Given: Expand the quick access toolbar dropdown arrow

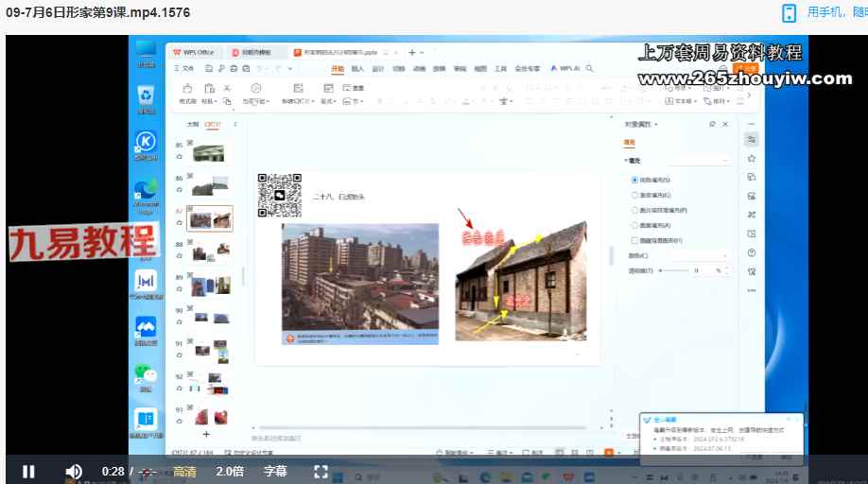Looking at the screenshot, I should click(290, 69).
